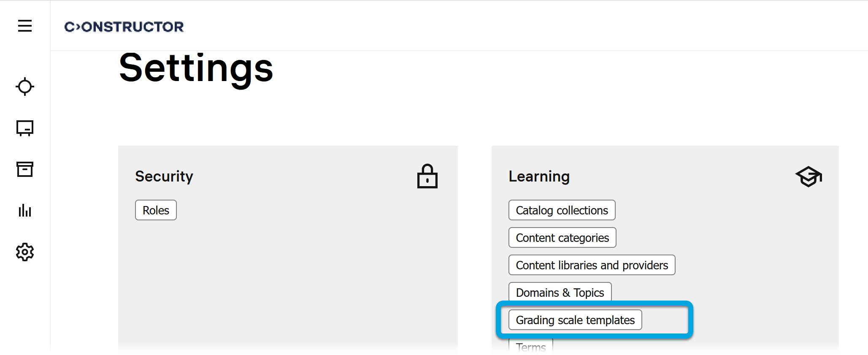Open the presentation board icon in sidebar
The height and width of the screenshot is (355, 868).
coord(25,128)
